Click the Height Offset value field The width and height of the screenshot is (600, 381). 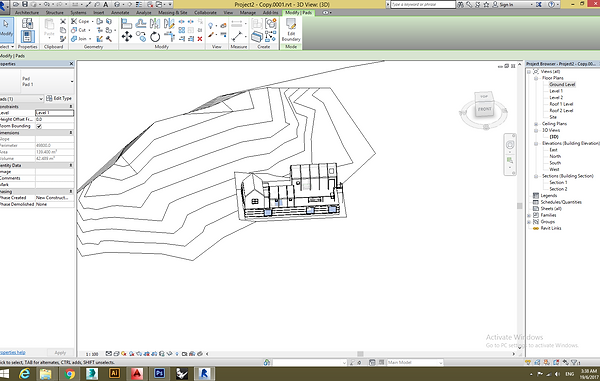[55, 119]
